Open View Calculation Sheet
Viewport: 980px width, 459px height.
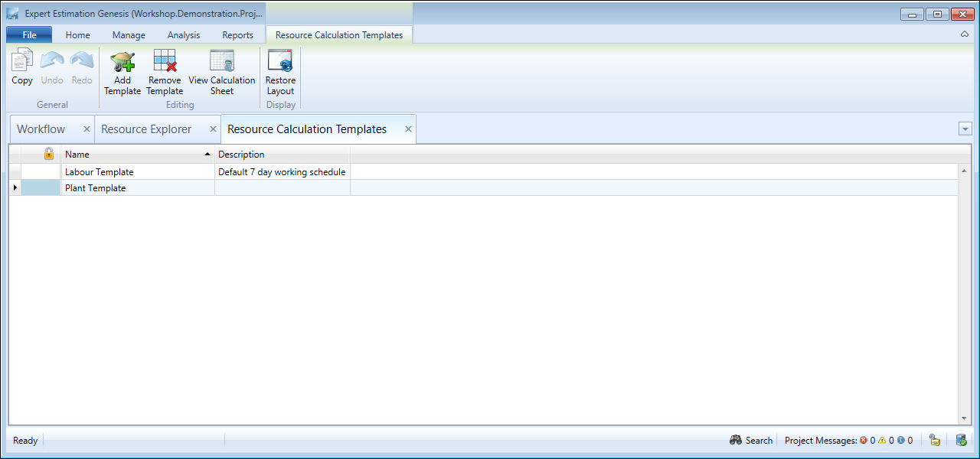click(x=221, y=61)
